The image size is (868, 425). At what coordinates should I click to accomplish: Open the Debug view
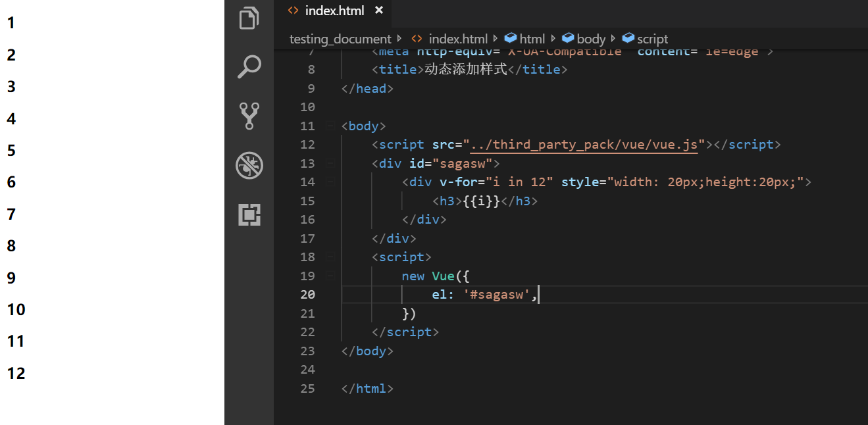[x=249, y=166]
